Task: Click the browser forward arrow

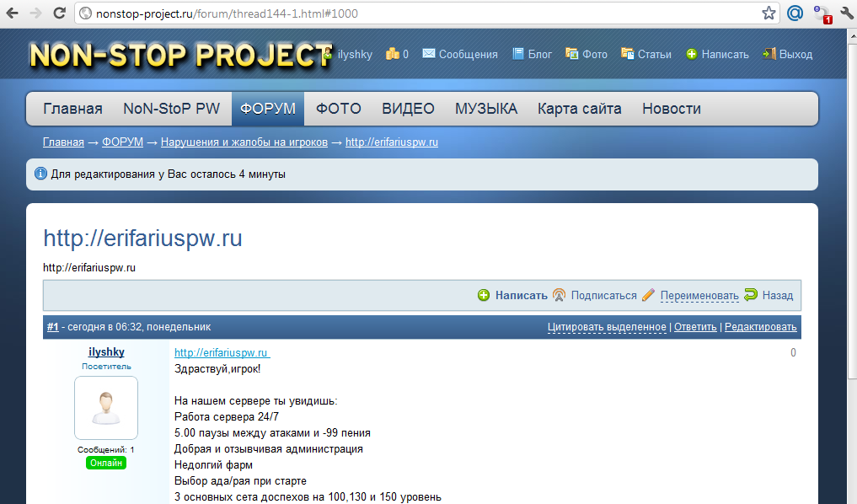Action: point(35,13)
